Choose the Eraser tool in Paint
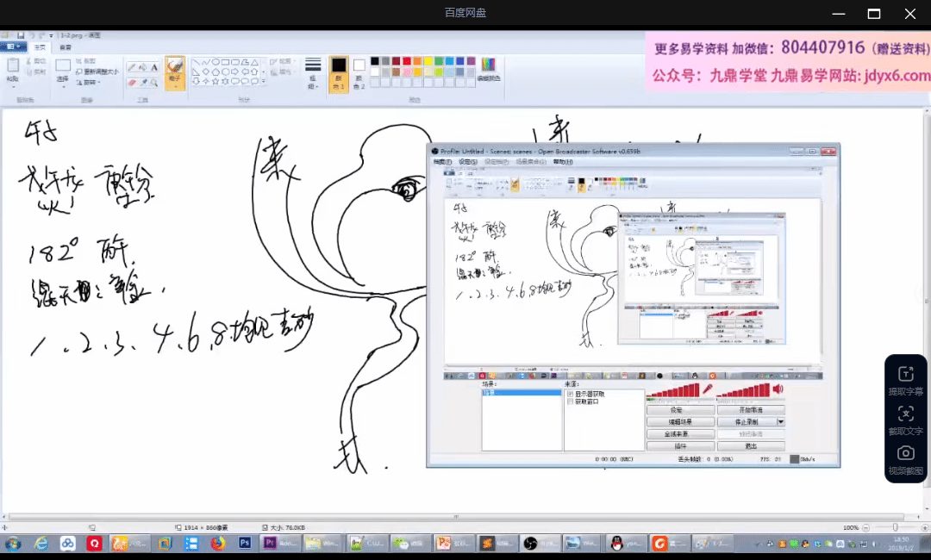The image size is (931, 560). click(132, 83)
